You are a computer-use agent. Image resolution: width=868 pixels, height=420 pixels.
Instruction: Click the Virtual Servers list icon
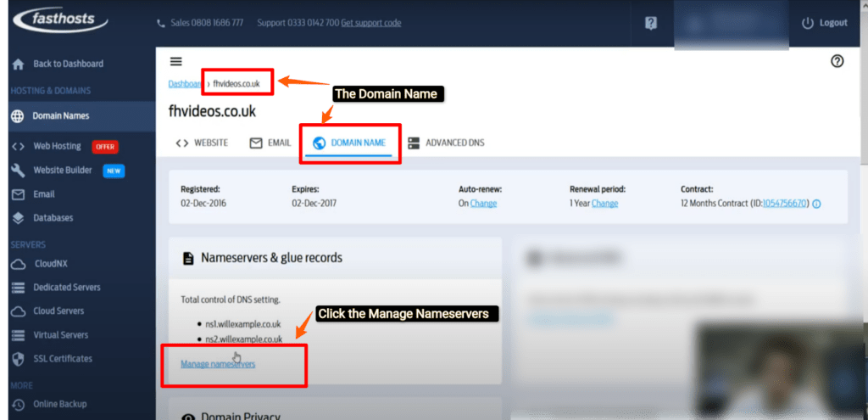(19, 335)
